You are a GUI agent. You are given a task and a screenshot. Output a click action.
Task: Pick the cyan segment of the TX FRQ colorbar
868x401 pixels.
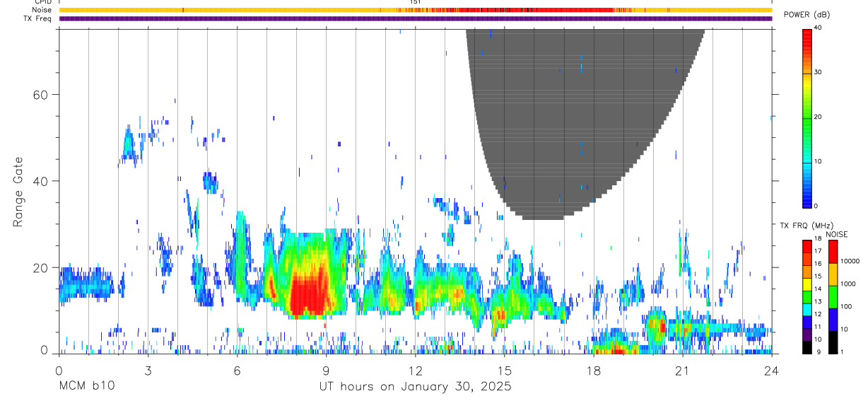(x=807, y=308)
